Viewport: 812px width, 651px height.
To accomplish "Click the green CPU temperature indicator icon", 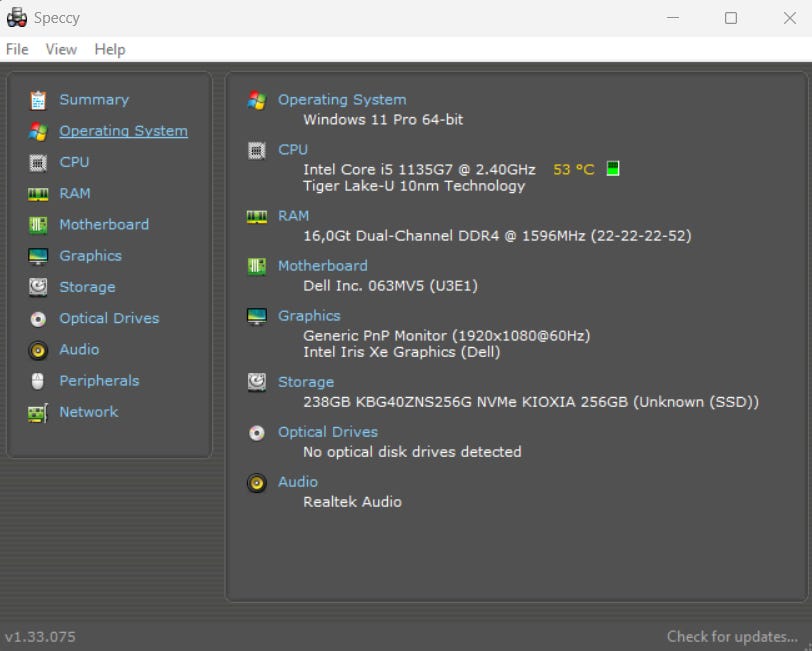I will [613, 168].
